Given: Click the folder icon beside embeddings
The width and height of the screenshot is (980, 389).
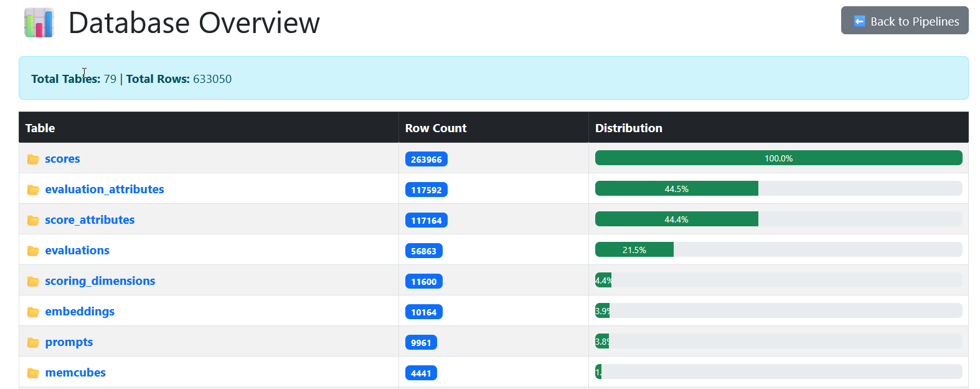Looking at the screenshot, I should point(33,312).
